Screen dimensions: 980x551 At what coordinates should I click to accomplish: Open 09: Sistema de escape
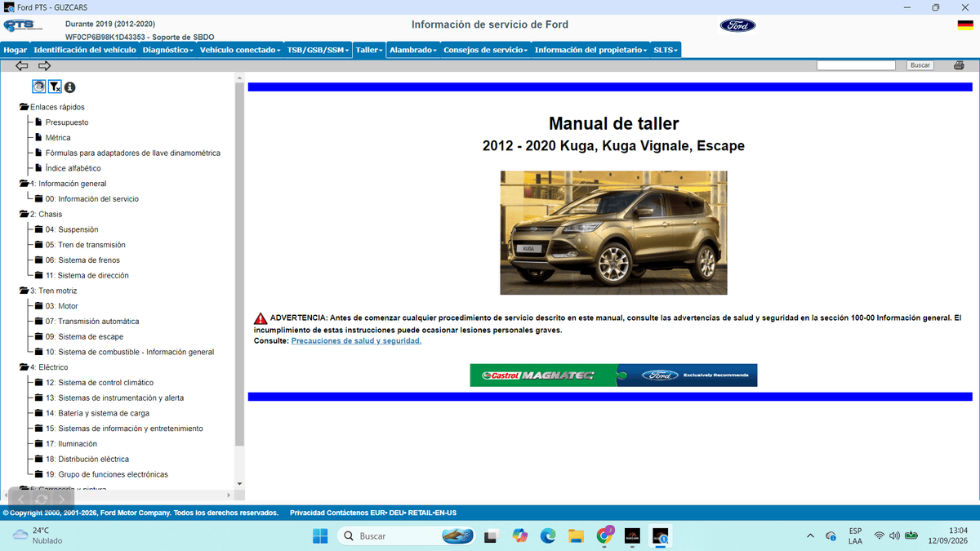tap(85, 337)
